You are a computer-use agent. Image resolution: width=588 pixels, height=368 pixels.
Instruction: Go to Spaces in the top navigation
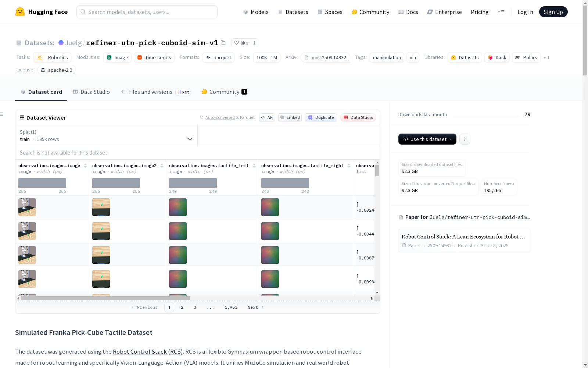[x=330, y=12]
